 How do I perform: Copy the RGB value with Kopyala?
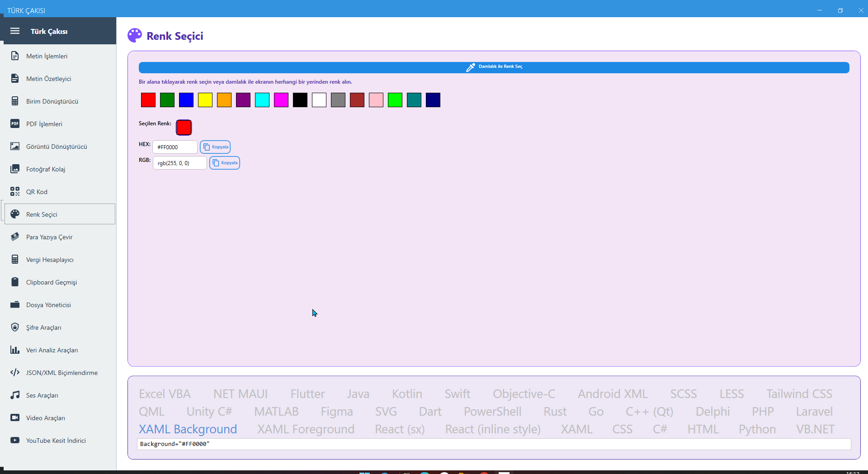pyautogui.click(x=225, y=163)
